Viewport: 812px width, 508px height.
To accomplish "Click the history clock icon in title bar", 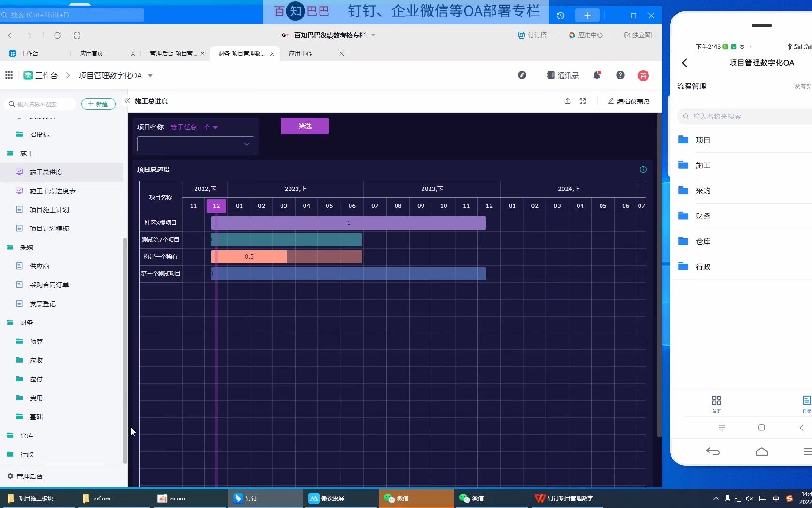I will tap(561, 16).
